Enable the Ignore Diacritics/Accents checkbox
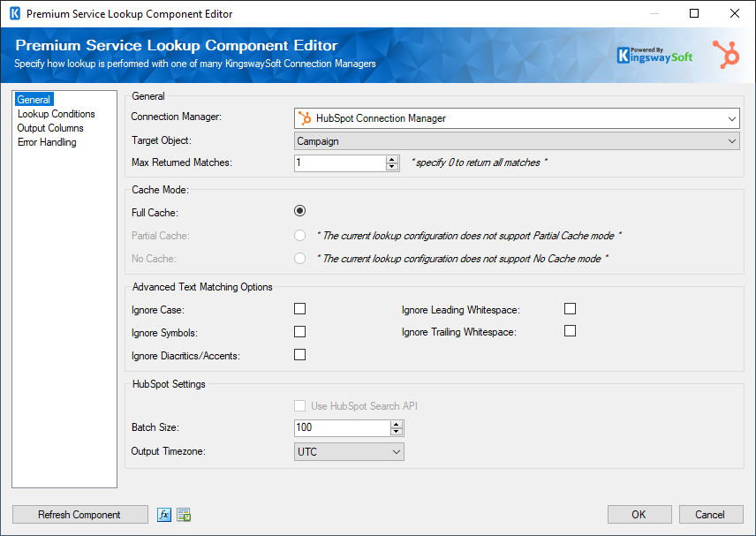The width and height of the screenshot is (756, 536). point(300,355)
